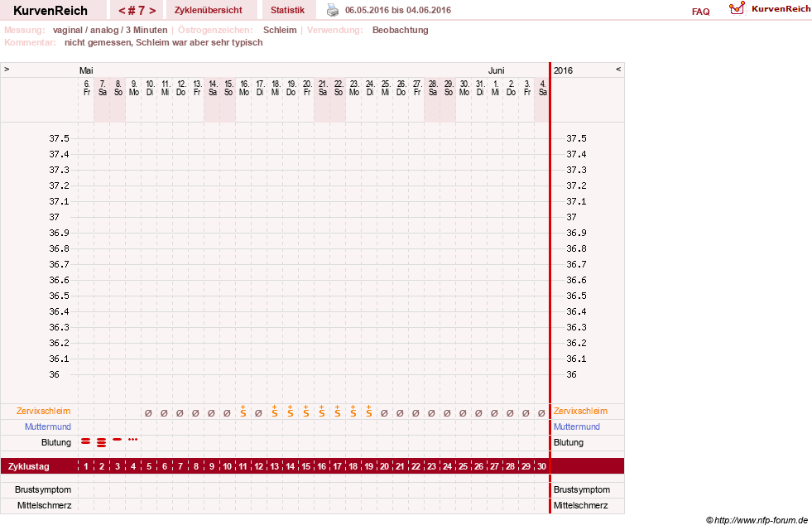Click the spotting dots symbol on cycle day 4
Viewport: 812px width, 530px height.
pyautogui.click(x=133, y=440)
